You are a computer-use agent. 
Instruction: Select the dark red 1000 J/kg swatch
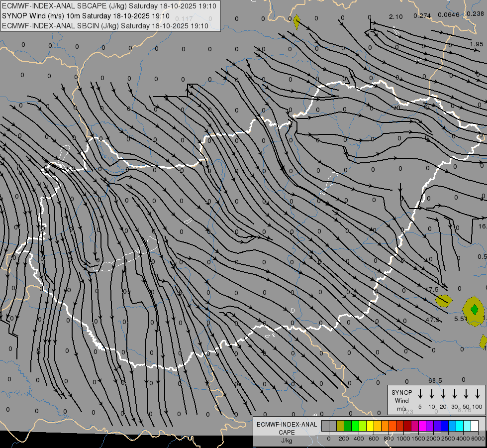click(407, 426)
